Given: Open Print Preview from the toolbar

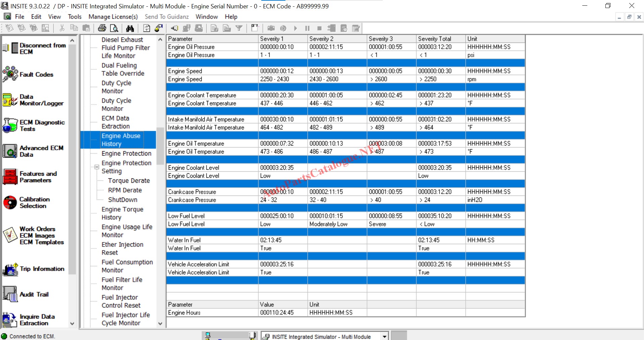Looking at the screenshot, I should (114, 28).
